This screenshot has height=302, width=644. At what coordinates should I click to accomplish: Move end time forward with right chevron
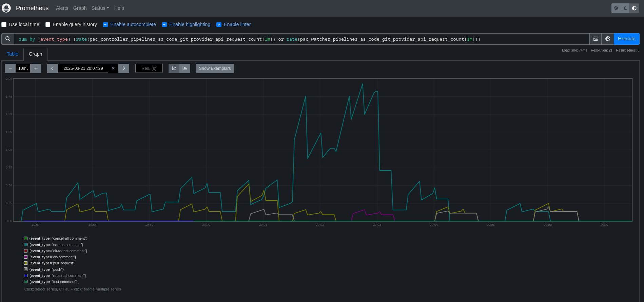coord(124,68)
